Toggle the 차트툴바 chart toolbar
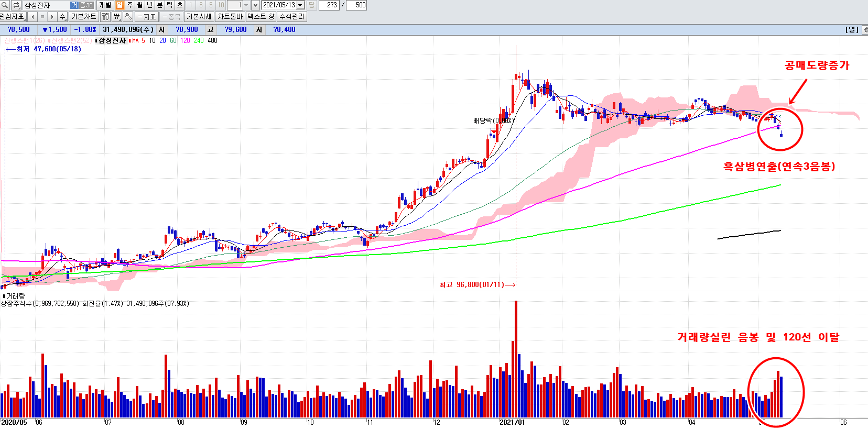Screen dimensions: 868x429 click(230, 17)
